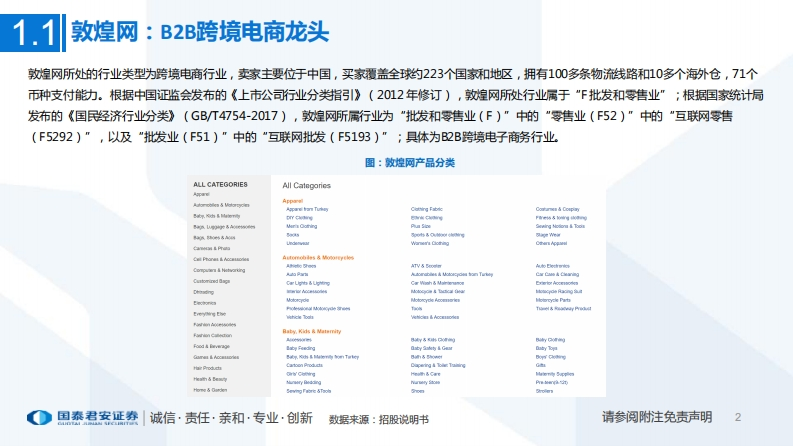Go to Food & Beverage category
Screen dimensions: 793x446
[211, 346]
